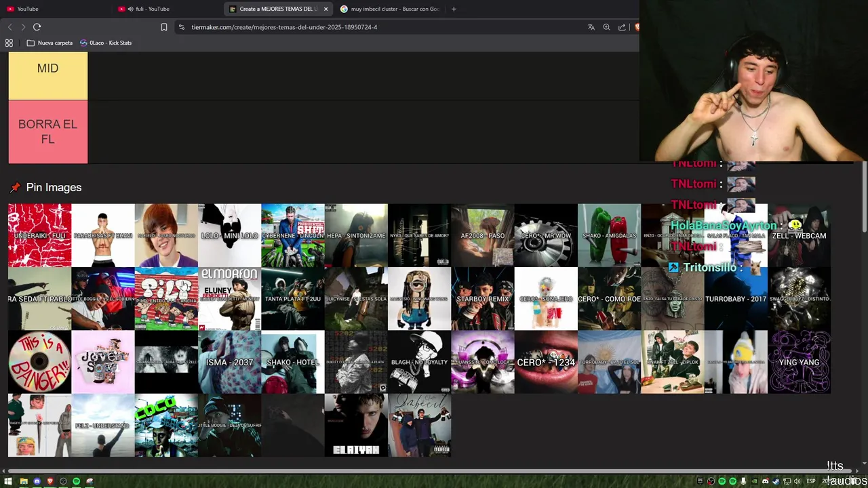The width and height of the screenshot is (868, 488).
Task: Click the BORRA EL FL tier label
Action: tap(48, 132)
